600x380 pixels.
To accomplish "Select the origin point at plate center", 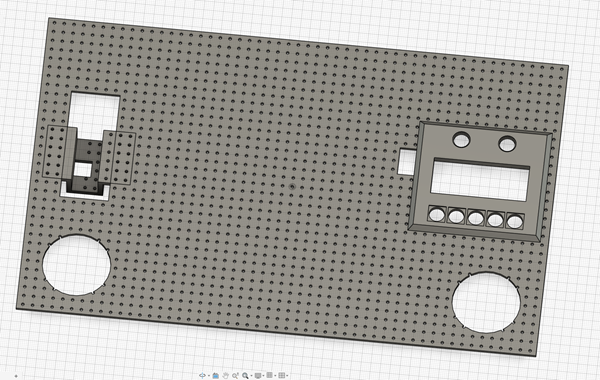I will click(x=292, y=187).
